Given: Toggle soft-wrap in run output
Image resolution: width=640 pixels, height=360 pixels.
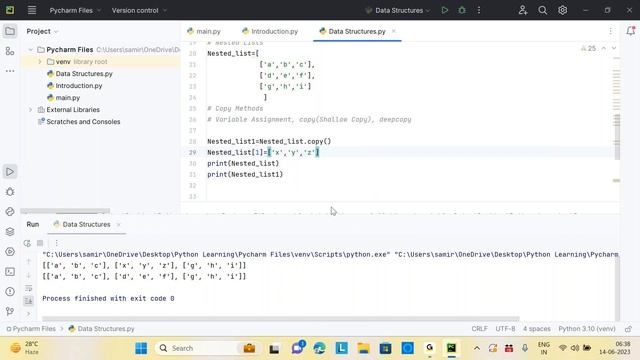Looking at the screenshot, I should point(29,288).
